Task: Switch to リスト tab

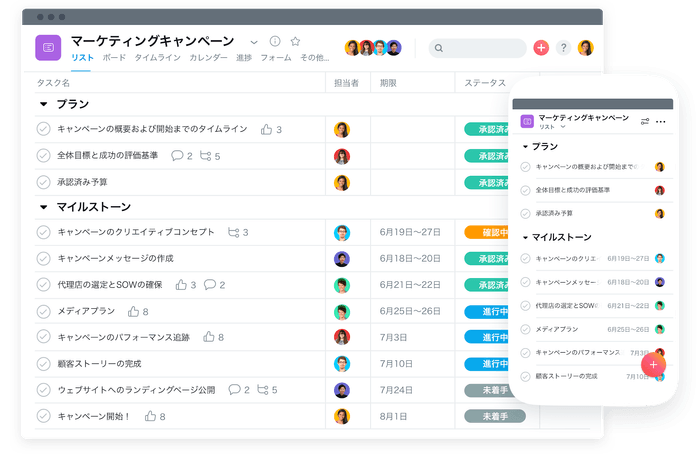Action: pyautogui.click(x=82, y=58)
